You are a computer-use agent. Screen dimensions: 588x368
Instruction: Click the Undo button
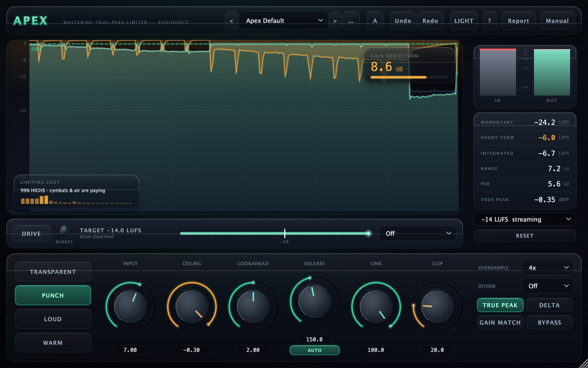tap(403, 21)
